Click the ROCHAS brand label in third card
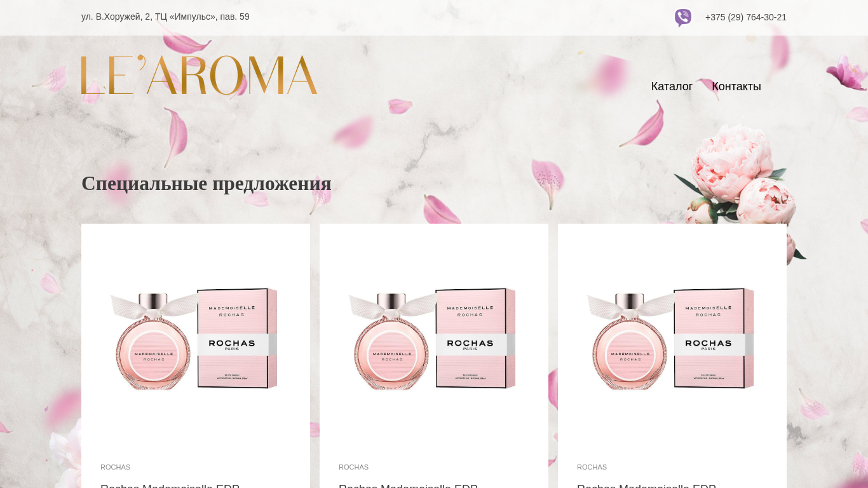This screenshot has width=868, height=488. [x=592, y=467]
